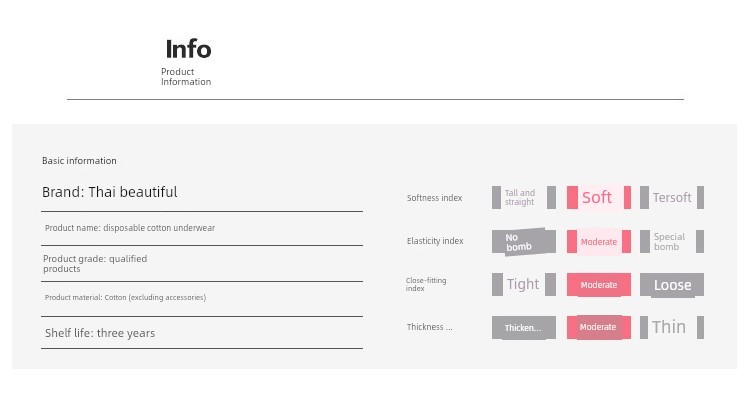Click the Product name disposable cotton underwear
The width and height of the screenshot is (750, 395).
coord(130,228)
